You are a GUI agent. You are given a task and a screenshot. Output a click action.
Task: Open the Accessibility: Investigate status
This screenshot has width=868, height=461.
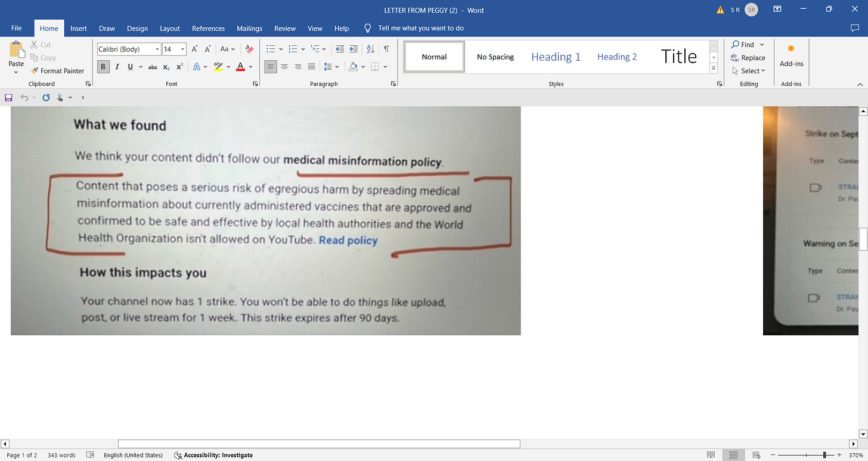tap(213, 455)
